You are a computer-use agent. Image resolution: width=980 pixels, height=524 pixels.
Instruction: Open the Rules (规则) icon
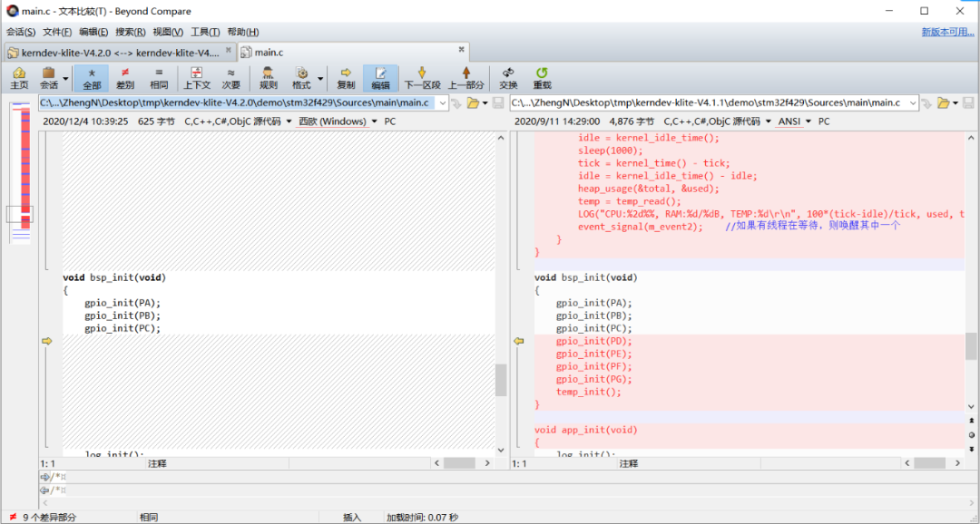pos(268,78)
